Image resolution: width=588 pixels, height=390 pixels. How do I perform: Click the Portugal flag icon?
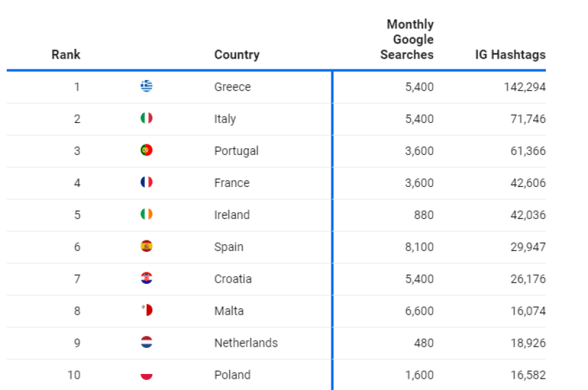(146, 150)
